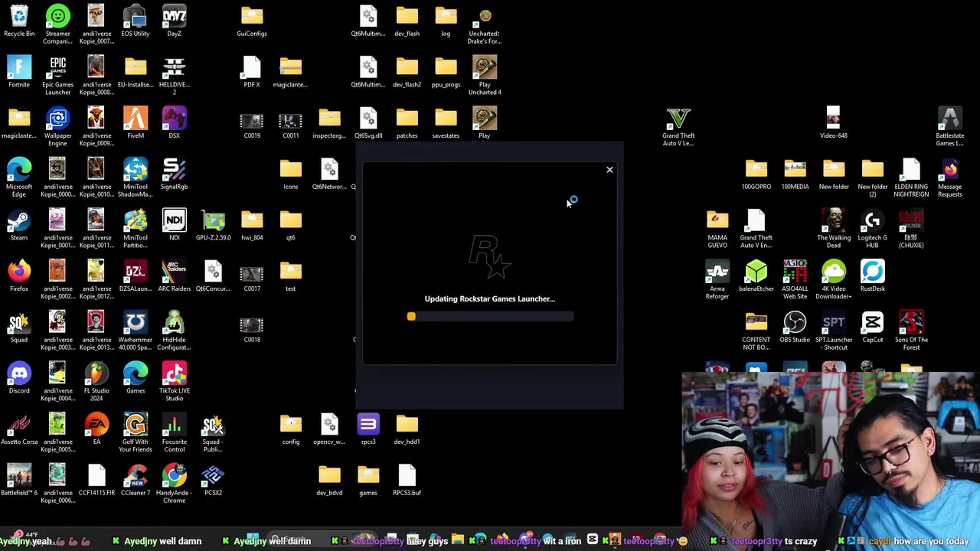Open the SPT.Launcher shortcut
Screen dimensions: 980x551
833,331
